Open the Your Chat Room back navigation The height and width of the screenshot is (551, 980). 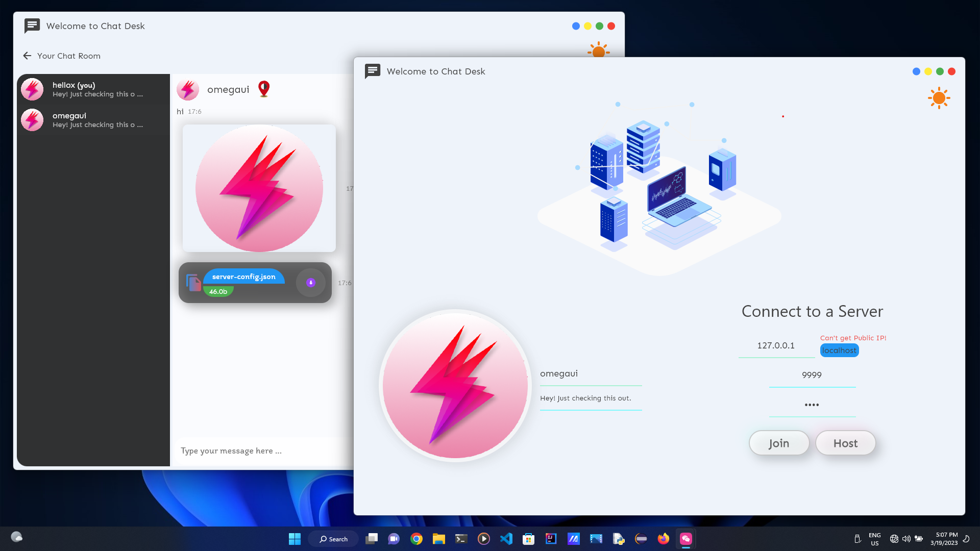27,56
